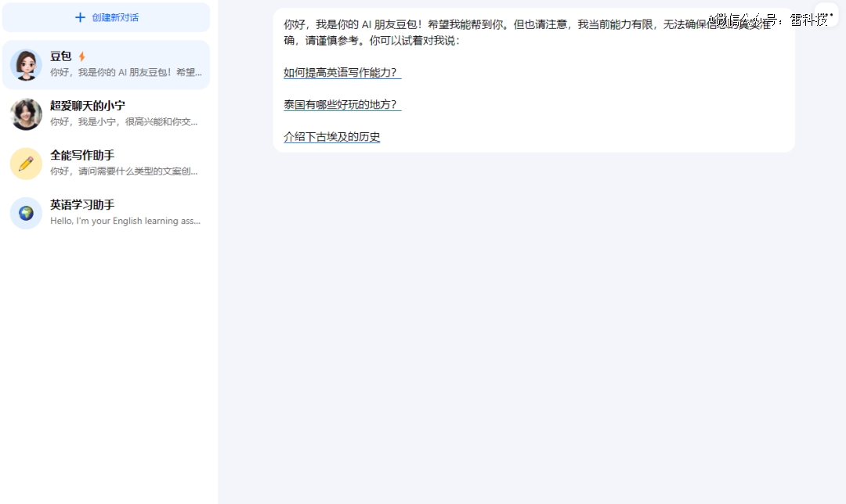Open the 豆包 conversation by its name

tap(60, 56)
